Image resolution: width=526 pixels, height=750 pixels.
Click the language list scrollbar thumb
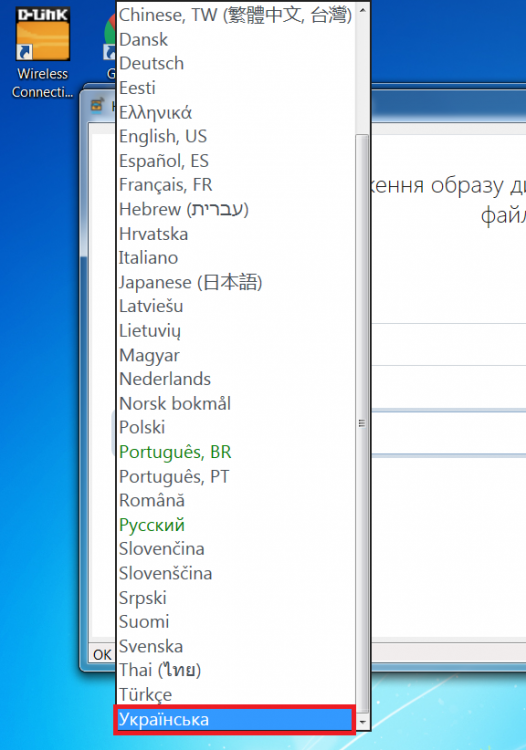coord(362,423)
